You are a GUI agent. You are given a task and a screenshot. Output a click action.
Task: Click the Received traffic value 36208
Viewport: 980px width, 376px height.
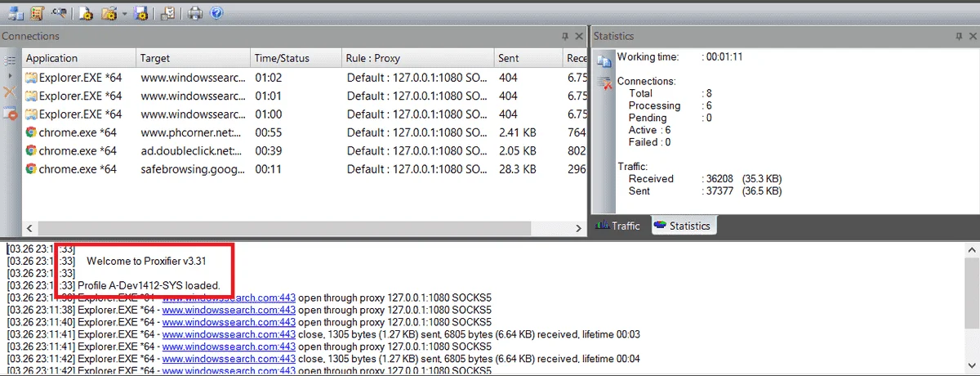click(721, 178)
